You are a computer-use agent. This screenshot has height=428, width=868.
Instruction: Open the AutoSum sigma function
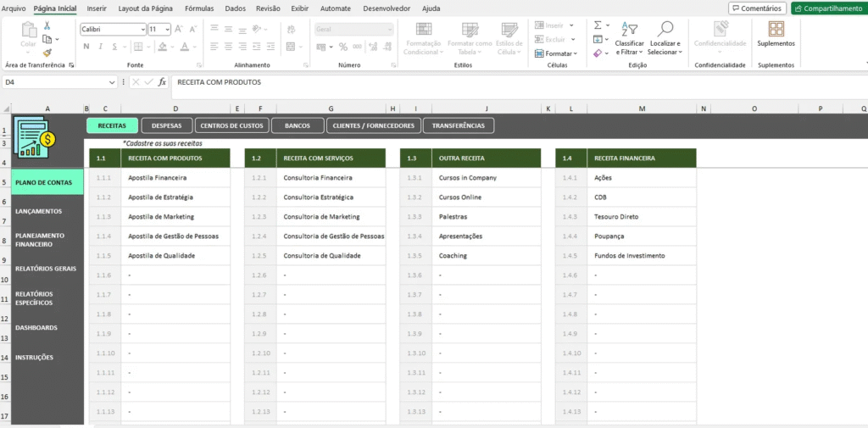pyautogui.click(x=598, y=25)
